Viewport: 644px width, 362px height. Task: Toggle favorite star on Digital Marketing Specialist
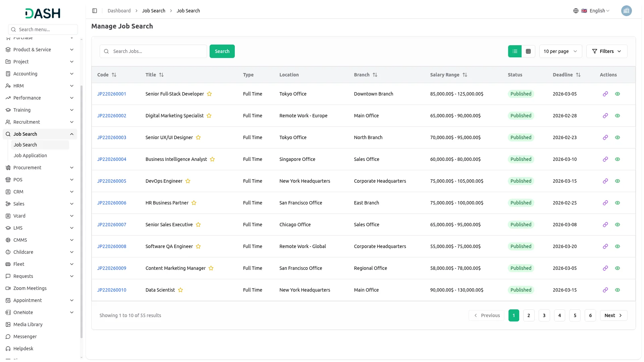(x=209, y=116)
